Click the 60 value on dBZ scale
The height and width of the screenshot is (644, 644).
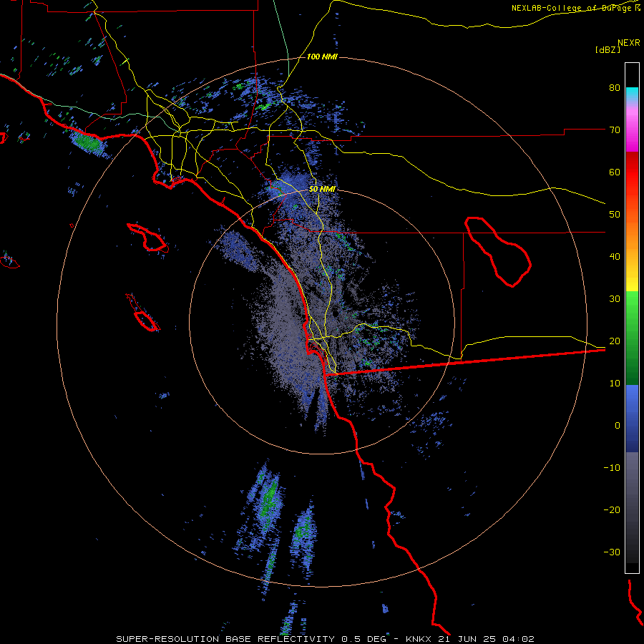coord(615,172)
